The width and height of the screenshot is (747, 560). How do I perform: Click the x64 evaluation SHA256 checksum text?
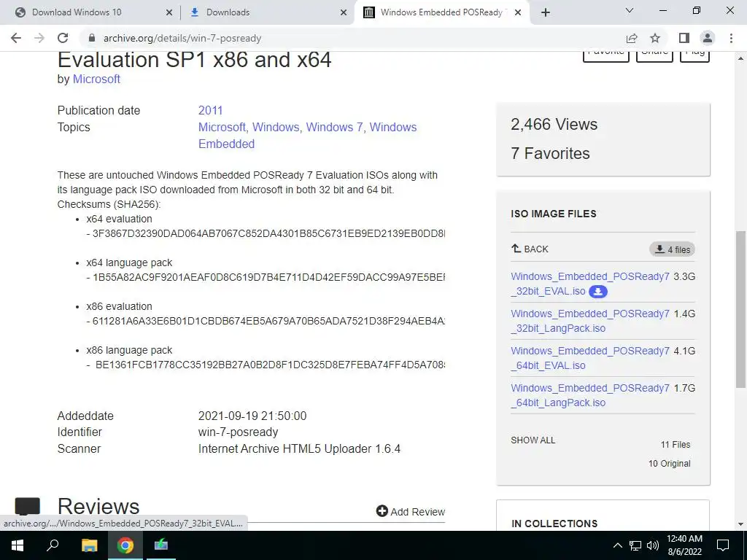(266, 233)
